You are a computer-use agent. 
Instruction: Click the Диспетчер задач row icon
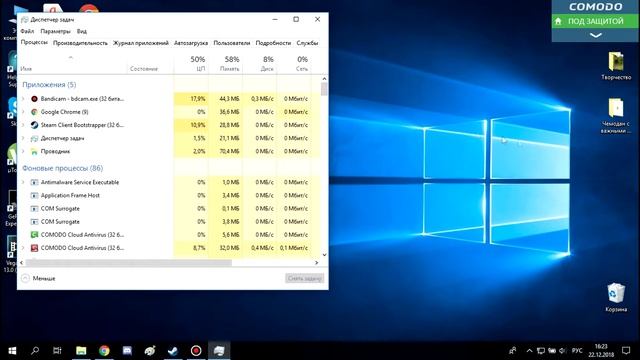click(x=34, y=138)
